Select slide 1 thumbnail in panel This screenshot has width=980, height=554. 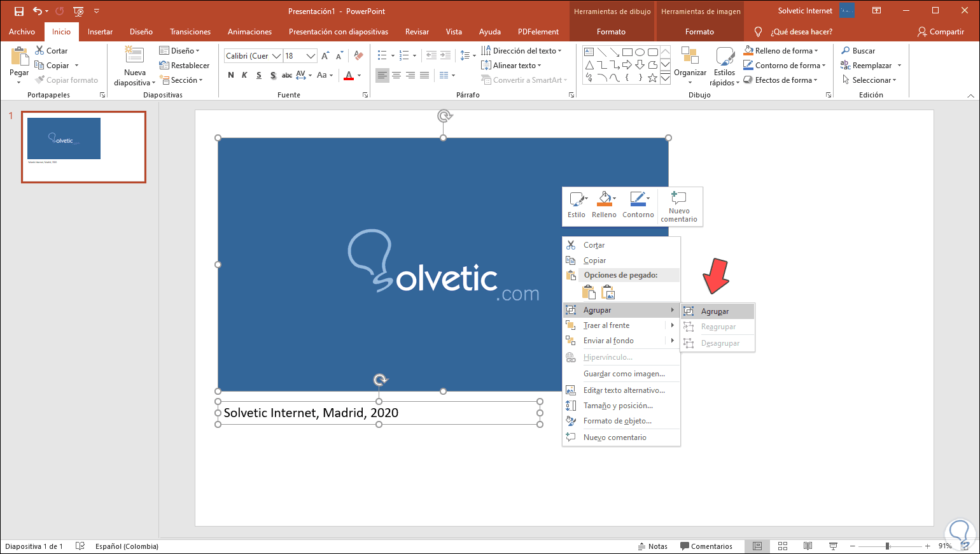coord(83,147)
